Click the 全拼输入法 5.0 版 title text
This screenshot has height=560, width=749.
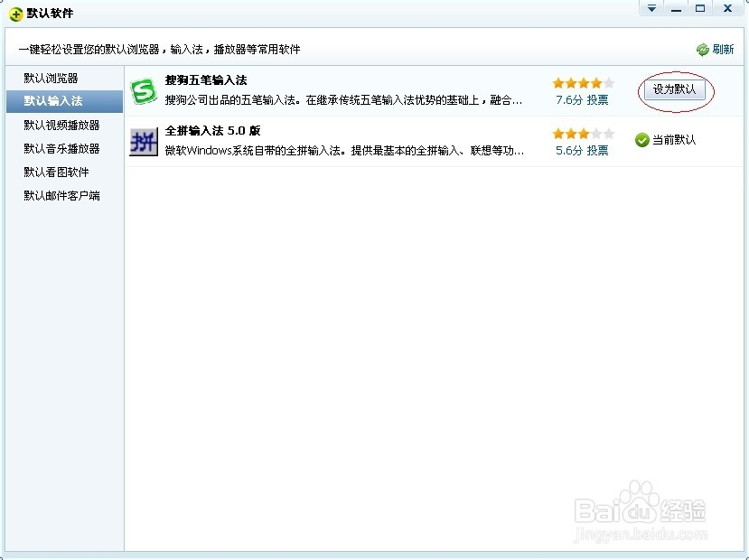[212, 131]
